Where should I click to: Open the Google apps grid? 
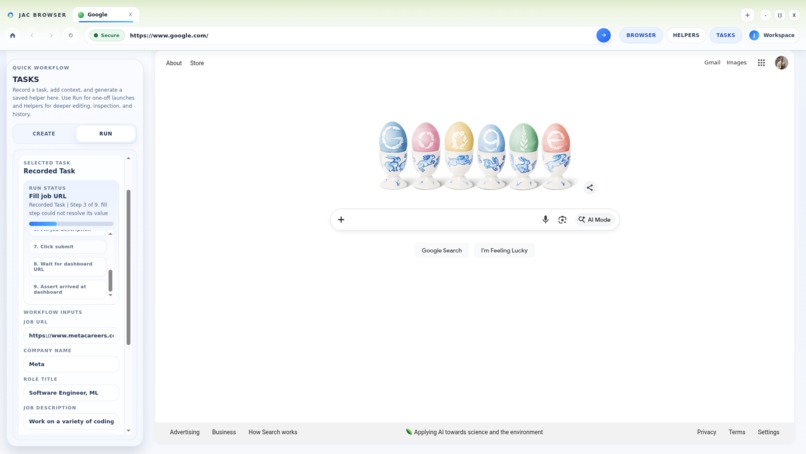click(x=761, y=63)
